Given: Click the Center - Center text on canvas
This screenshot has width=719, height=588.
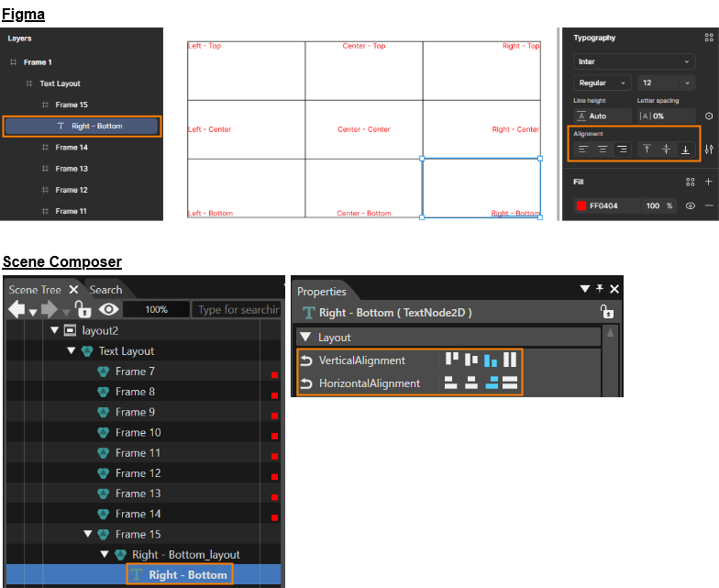Looking at the screenshot, I should tap(363, 129).
